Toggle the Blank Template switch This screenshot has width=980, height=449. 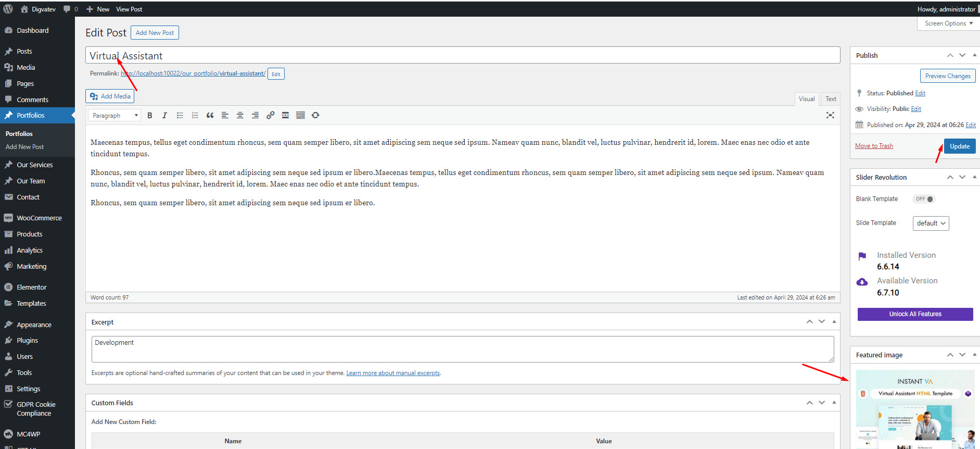click(x=924, y=199)
